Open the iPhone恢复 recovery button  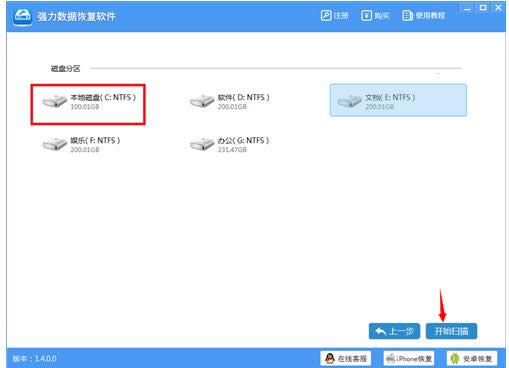409,358
